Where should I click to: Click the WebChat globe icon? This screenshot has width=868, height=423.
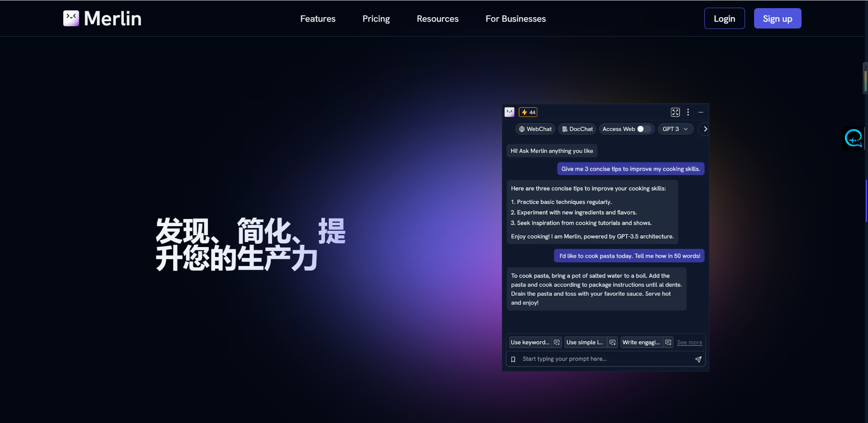(x=521, y=129)
